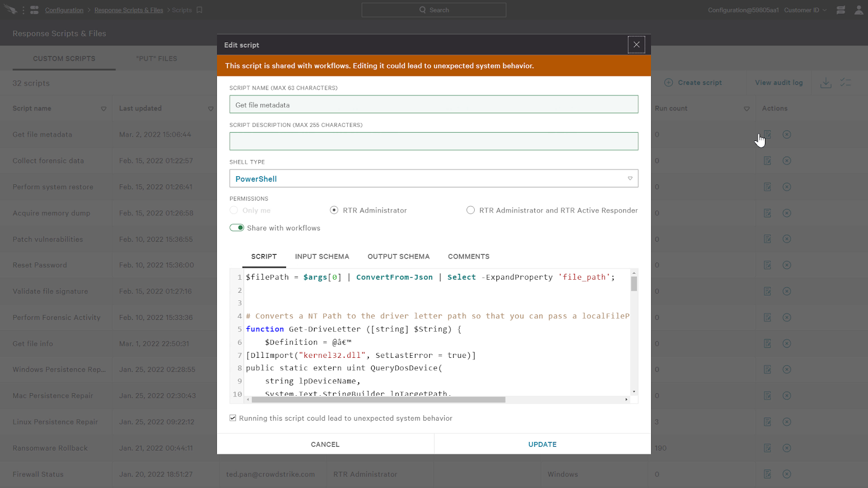This screenshot has height=488, width=868.
Task: Delete the Reset Password script
Action: pos(787,265)
